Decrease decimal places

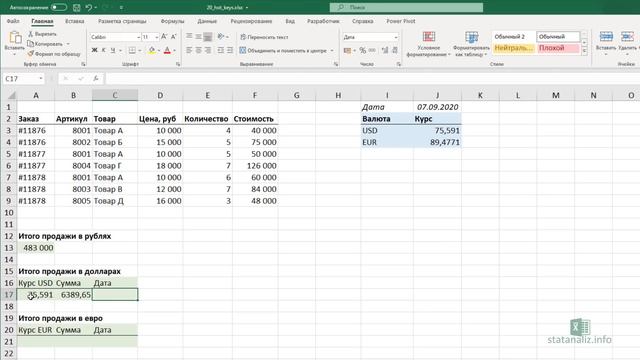pos(395,50)
